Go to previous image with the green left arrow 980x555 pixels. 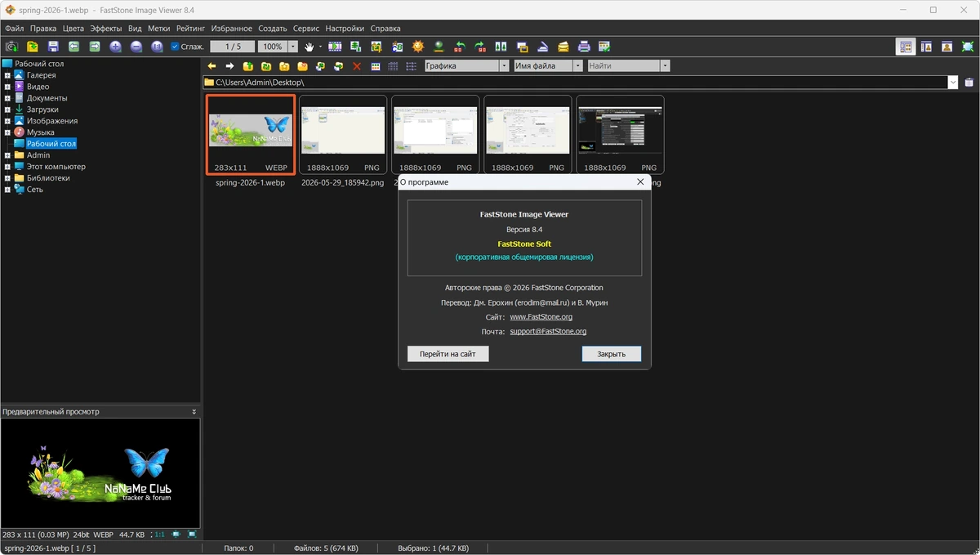point(73,47)
